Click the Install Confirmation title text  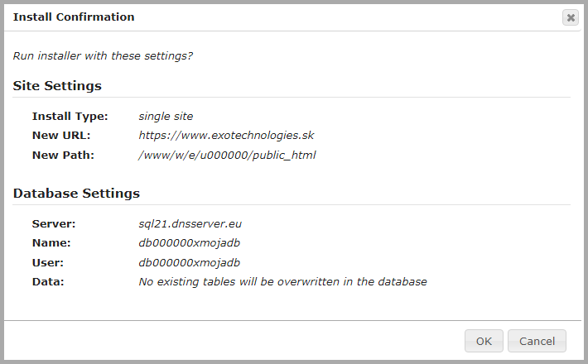[74, 17]
